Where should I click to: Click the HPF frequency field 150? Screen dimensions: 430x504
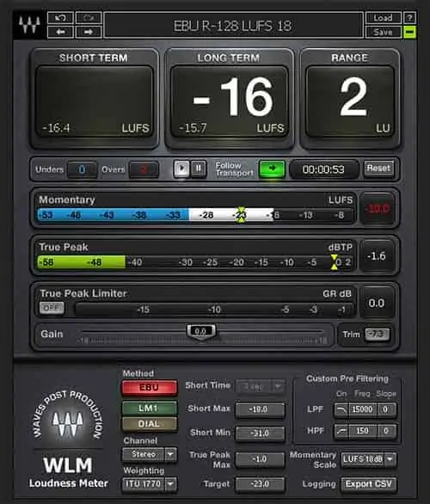(x=362, y=431)
